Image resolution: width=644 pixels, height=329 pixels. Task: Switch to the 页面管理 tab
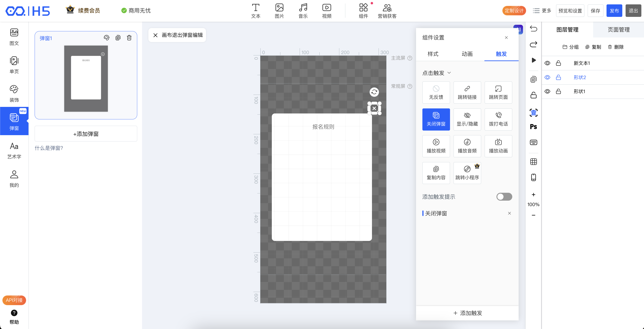[x=618, y=30]
